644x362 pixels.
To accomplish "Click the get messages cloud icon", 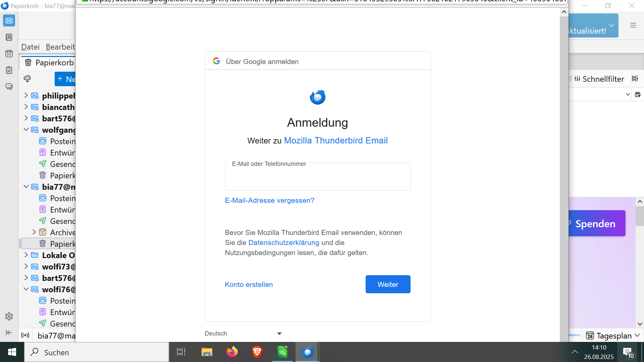I will [x=27, y=79].
